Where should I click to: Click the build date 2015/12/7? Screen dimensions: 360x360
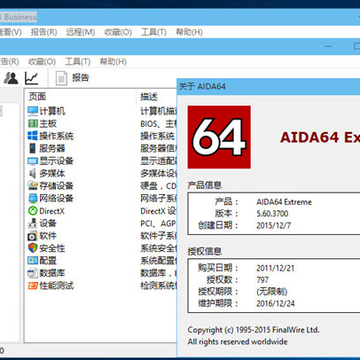[x=273, y=226]
